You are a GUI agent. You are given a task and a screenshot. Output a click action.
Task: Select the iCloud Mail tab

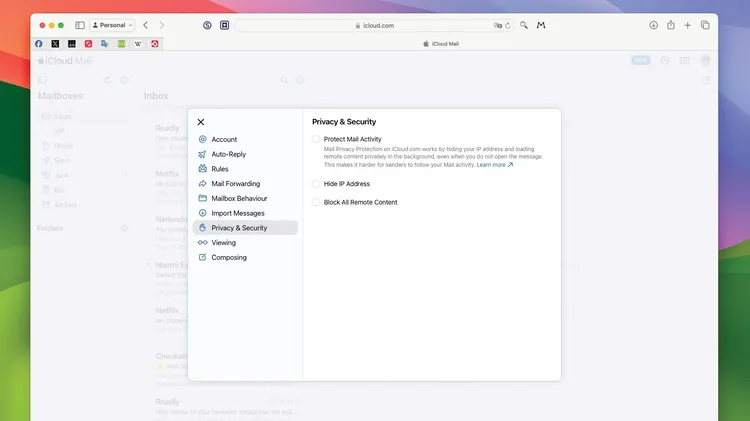click(441, 44)
